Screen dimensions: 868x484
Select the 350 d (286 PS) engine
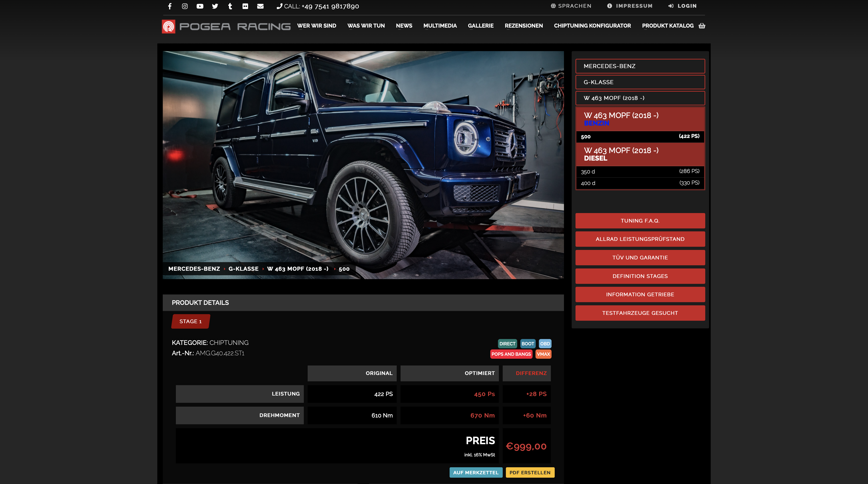coord(640,172)
